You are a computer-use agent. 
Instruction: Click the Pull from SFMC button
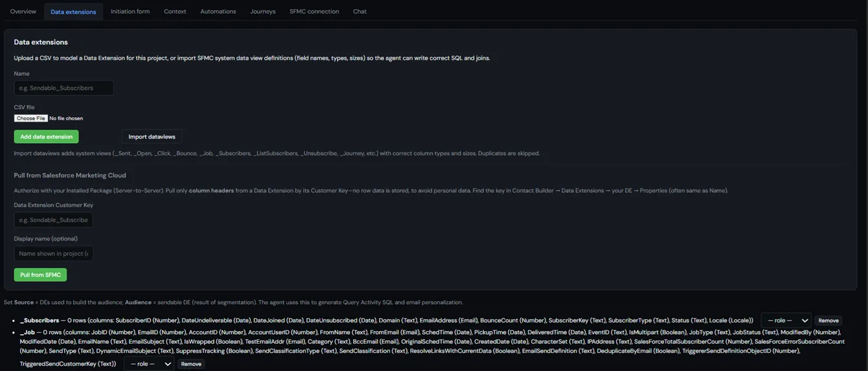click(x=40, y=275)
